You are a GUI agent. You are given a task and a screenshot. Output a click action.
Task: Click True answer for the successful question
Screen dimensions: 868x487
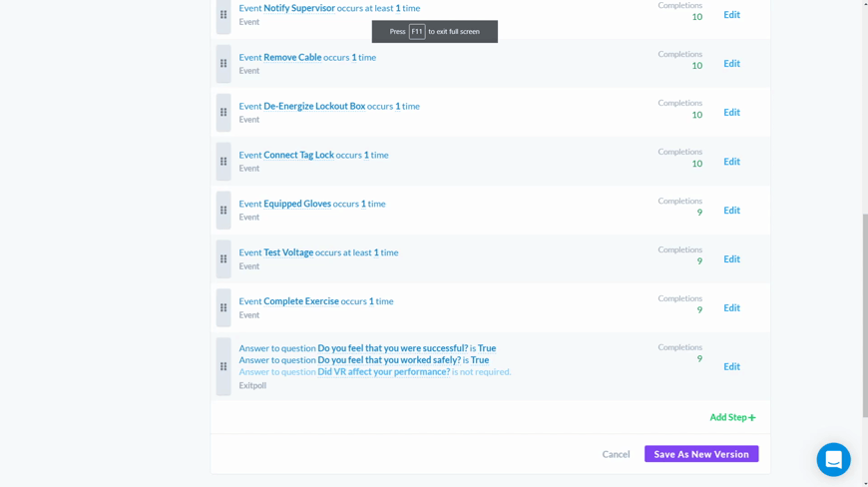(x=487, y=348)
